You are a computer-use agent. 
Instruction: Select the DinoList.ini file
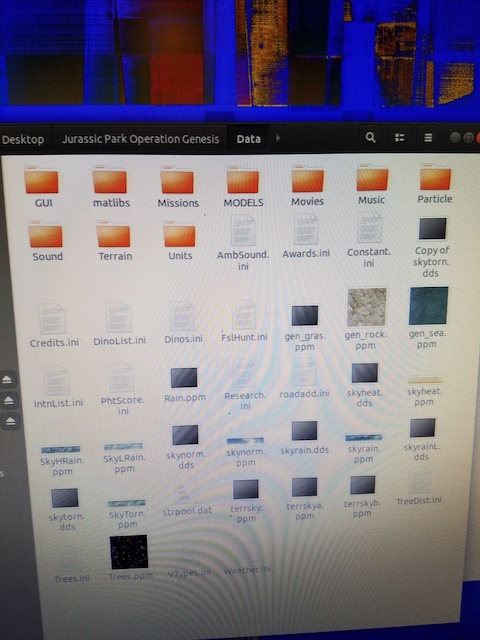click(119, 324)
